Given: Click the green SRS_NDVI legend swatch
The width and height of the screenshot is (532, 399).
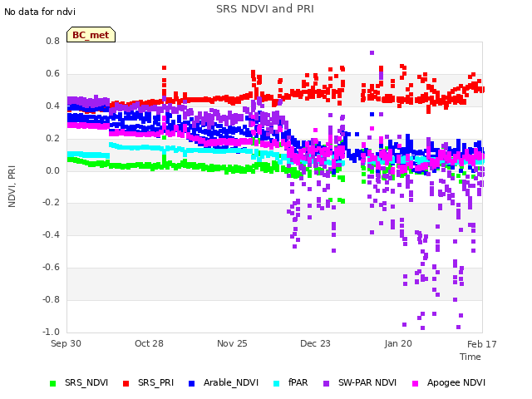Looking at the screenshot, I should [x=52, y=383].
